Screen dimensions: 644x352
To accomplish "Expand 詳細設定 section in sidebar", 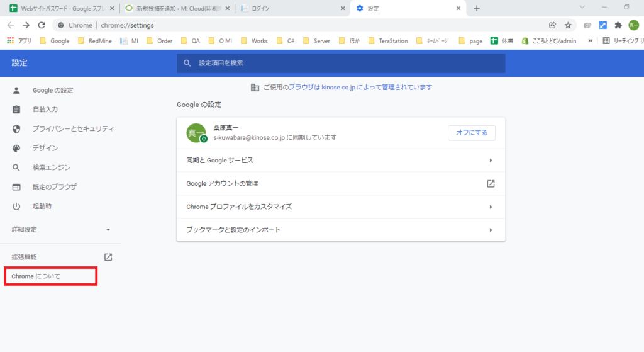I will tap(61, 229).
